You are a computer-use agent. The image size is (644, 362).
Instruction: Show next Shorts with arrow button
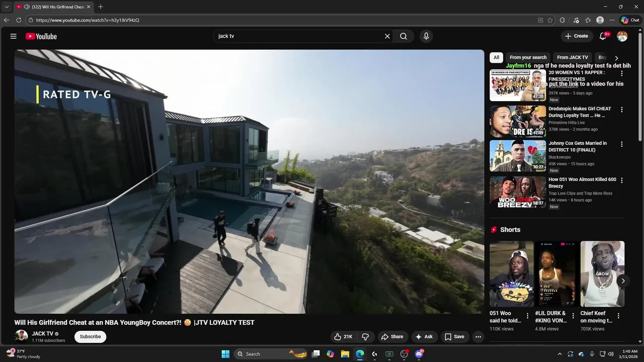click(x=623, y=281)
